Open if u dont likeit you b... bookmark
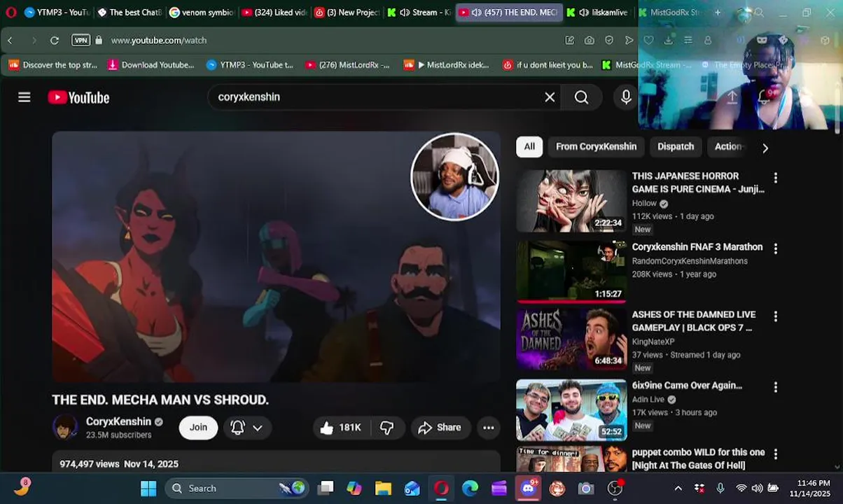The image size is (843, 504). point(548,65)
